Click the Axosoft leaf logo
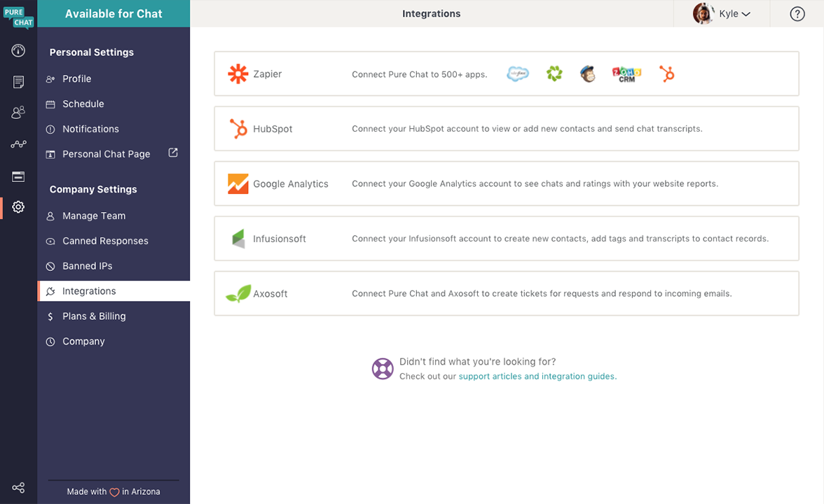The height and width of the screenshot is (504, 824). tap(238, 293)
